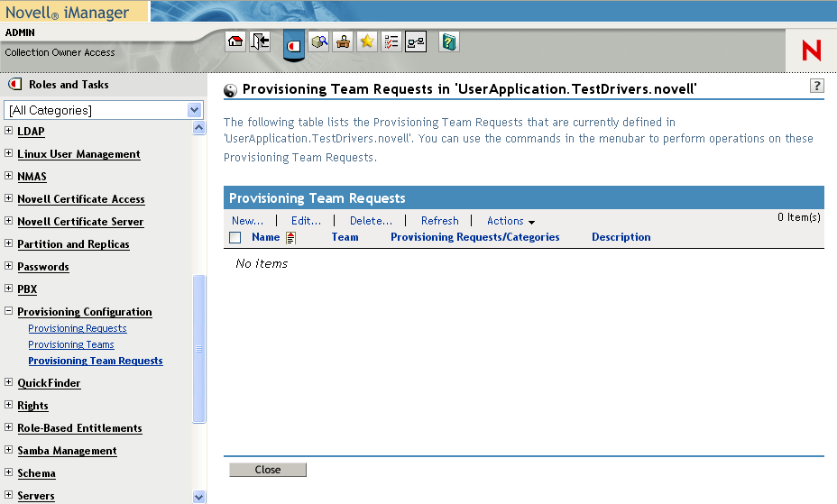This screenshot has height=504, width=837.
Task: Expand the Servers category
Action: tap(8, 494)
